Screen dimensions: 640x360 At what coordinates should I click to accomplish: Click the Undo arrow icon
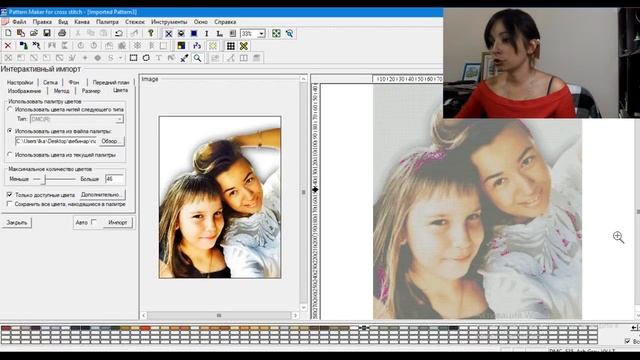(119, 33)
